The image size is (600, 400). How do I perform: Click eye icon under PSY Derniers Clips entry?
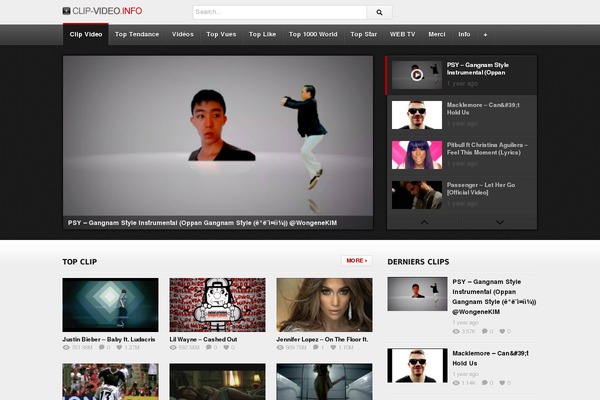point(456,331)
